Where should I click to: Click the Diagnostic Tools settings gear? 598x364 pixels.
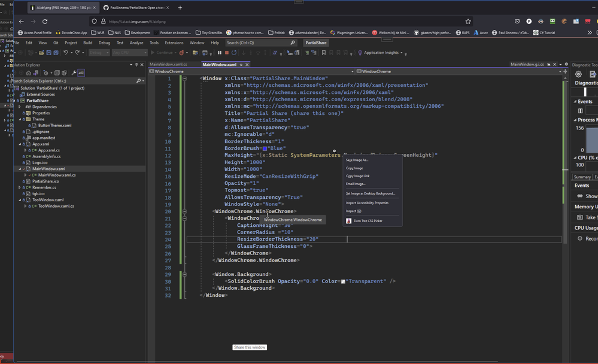[578, 74]
